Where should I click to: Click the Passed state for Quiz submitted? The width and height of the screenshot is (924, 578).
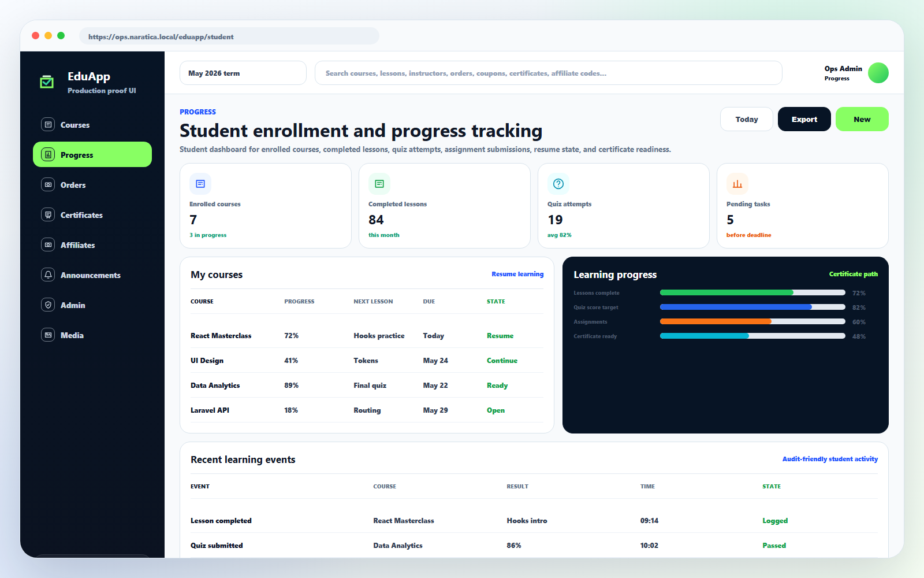(x=774, y=546)
